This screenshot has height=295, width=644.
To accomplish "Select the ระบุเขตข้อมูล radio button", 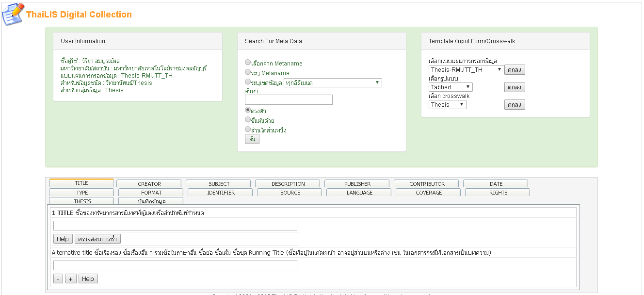I will click(248, 82).
